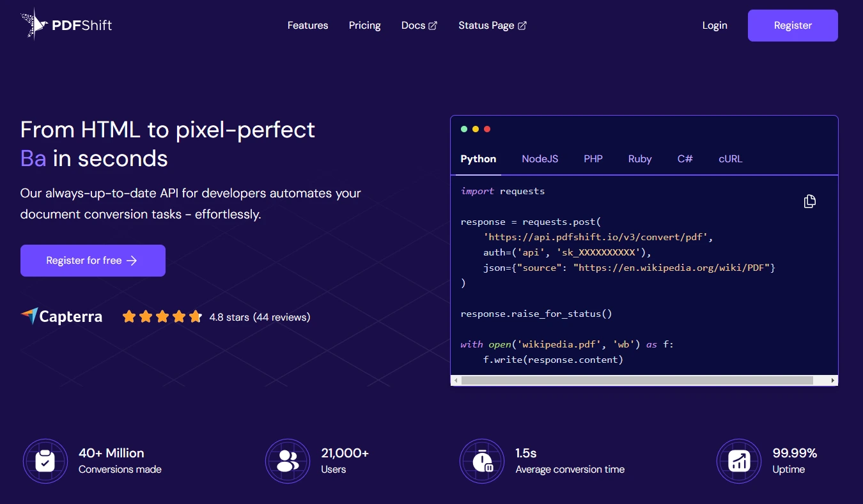Click the Register for free button
Screen dimensions: 863x504
[x=93, y=260]
